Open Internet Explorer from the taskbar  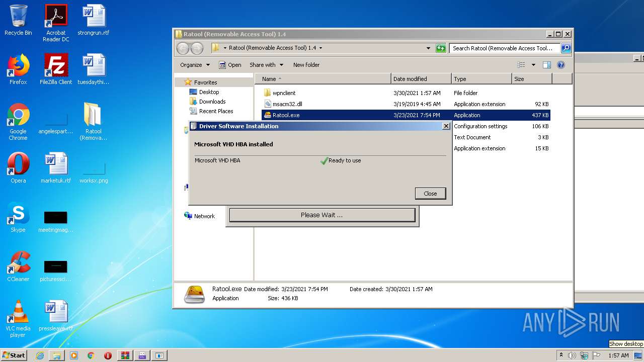(40, 355)
